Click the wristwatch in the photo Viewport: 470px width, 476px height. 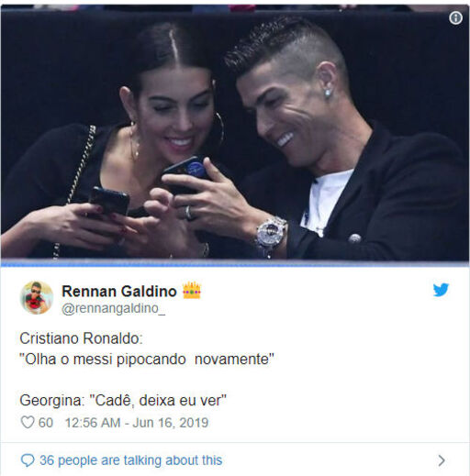[271, 234]
